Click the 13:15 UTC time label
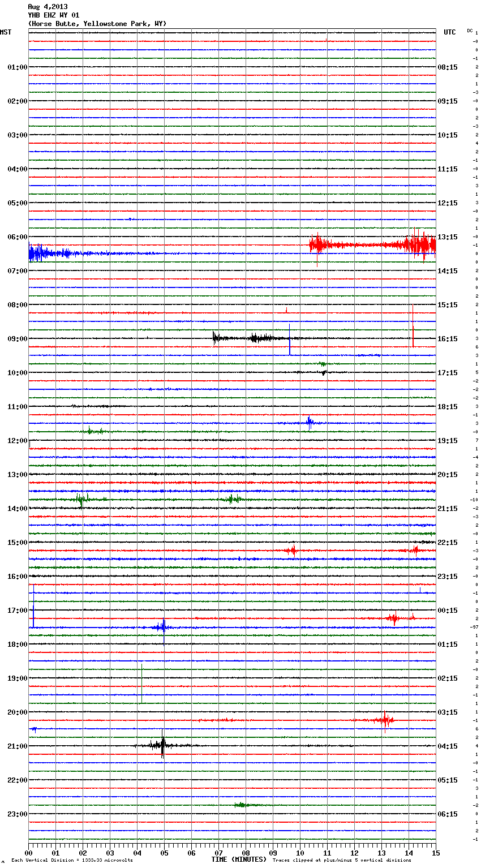The height and width of the screenshot is (868, 481). (448, 237)
